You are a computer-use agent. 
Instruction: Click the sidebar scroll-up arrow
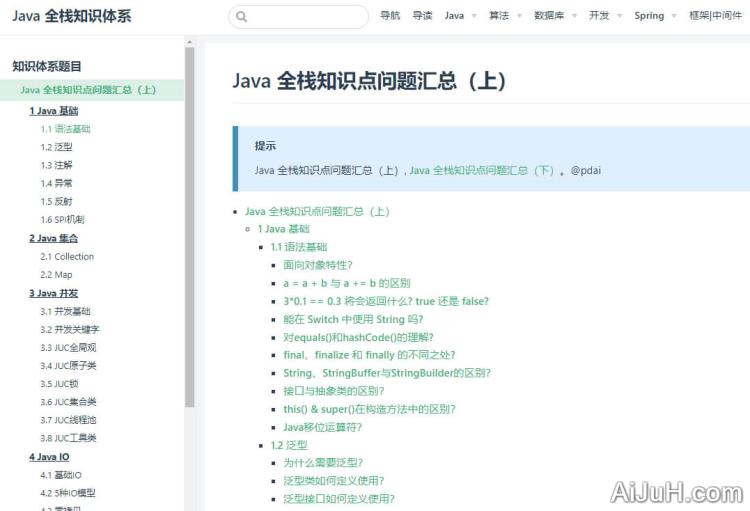[189, 42]
